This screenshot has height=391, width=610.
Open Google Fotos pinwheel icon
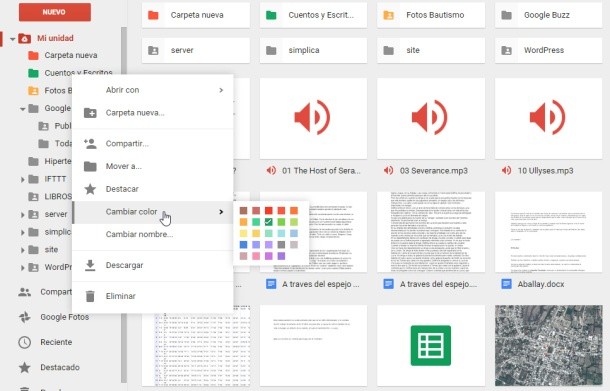point(25,317)
